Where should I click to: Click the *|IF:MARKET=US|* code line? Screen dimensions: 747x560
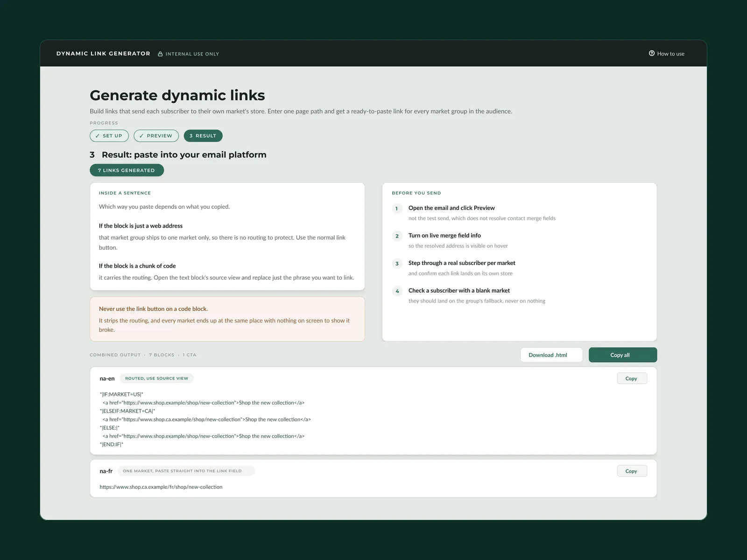[121, 394]
